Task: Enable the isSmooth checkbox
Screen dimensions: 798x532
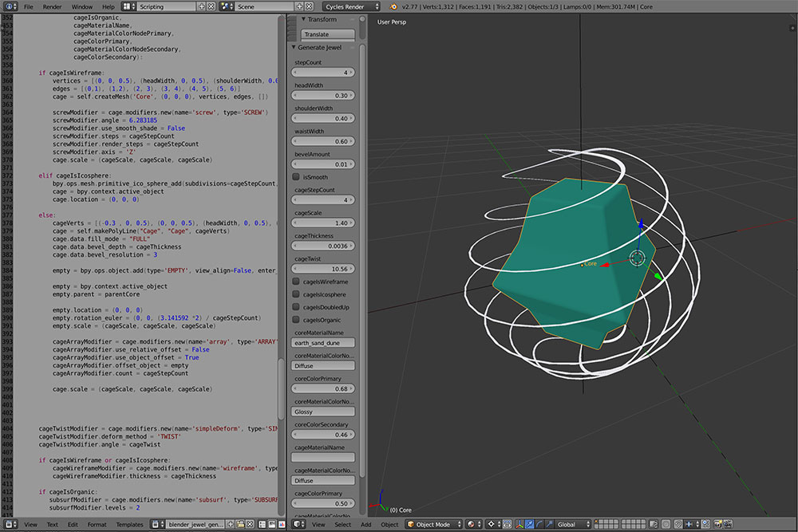Action: click(x=296, y=177)
